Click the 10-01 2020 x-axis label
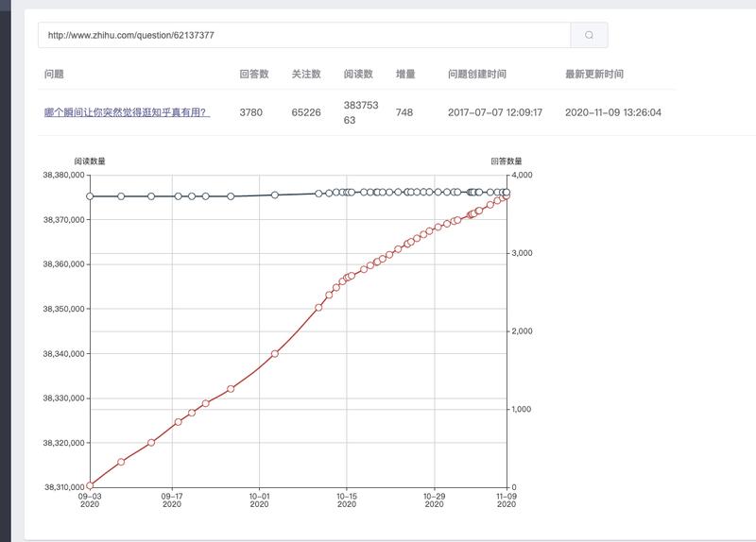This screenshot has width=756, height=542. point(259,500)
